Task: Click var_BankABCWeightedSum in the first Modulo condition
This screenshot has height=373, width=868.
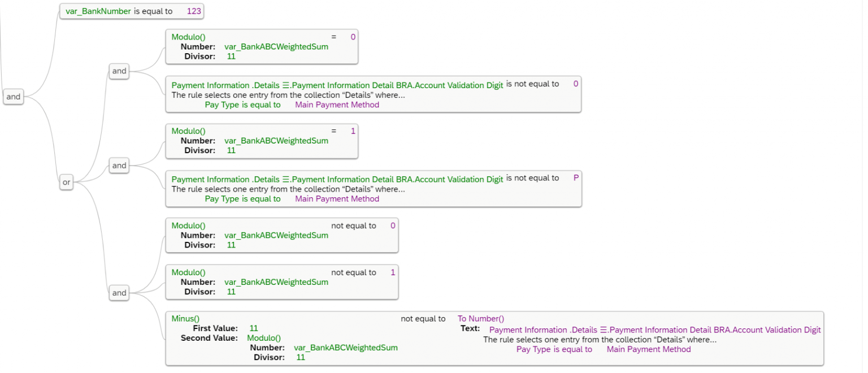Action: point(276,46)
